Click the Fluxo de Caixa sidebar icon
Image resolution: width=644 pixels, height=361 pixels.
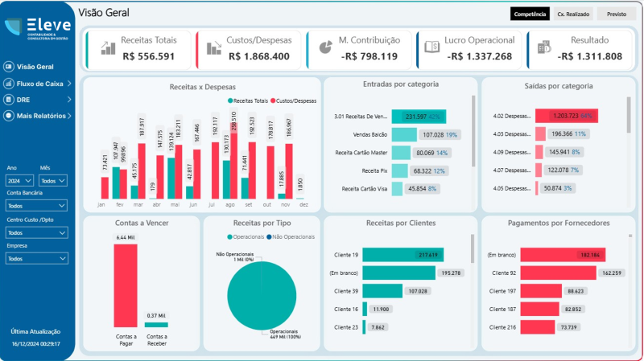pos(9,83)
